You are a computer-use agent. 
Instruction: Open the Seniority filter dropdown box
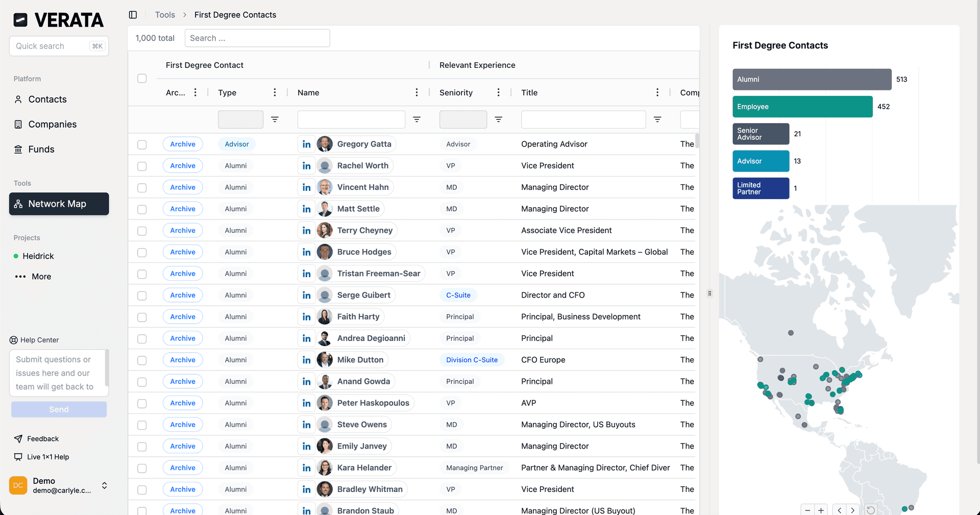coord(463,119)
